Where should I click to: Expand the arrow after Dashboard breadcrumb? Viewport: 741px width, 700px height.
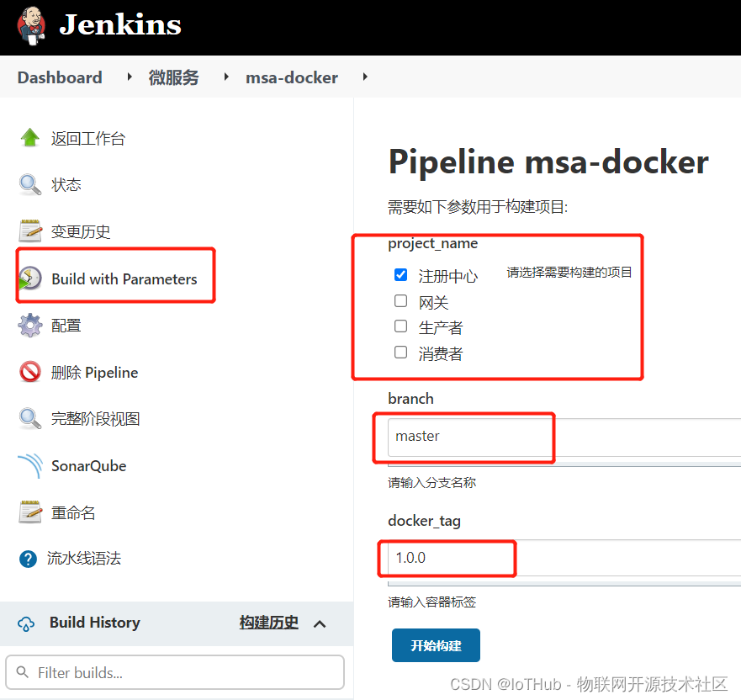pos(130,77)
